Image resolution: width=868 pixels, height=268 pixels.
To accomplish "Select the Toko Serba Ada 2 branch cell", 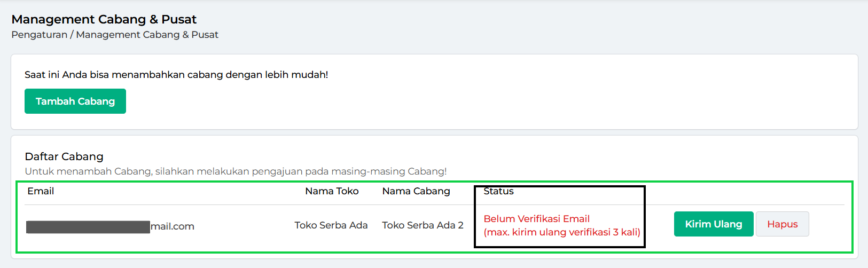I will (x=423, y=225).
